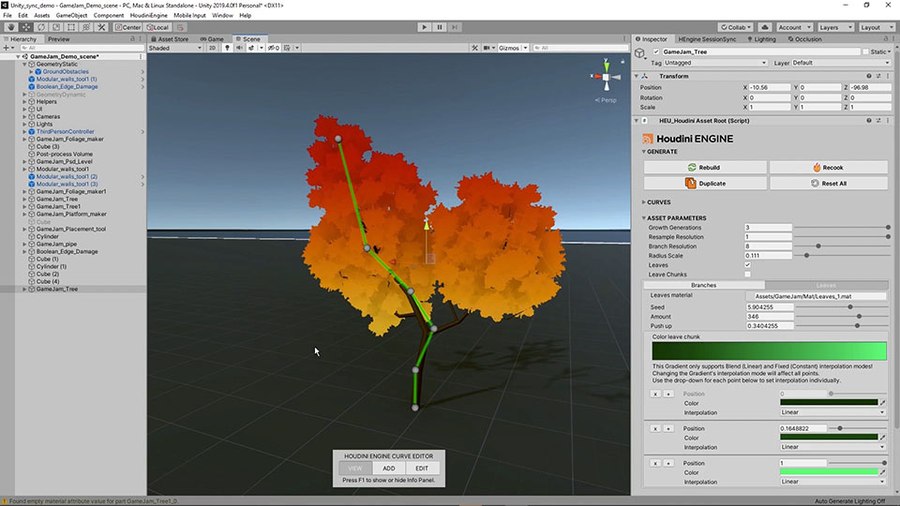Open the GameObject menu
This screenshot has width=900, height=506.
pos(71,15)
